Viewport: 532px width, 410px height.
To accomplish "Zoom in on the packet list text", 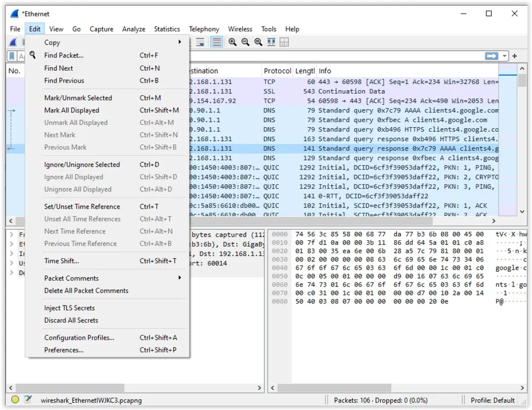I will point(232,42).
